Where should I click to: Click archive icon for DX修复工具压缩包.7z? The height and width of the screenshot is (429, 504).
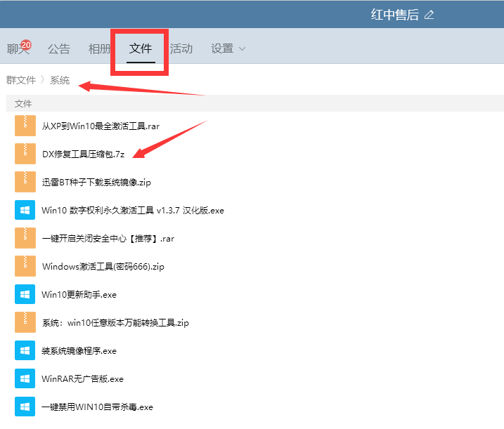(25, 154)
